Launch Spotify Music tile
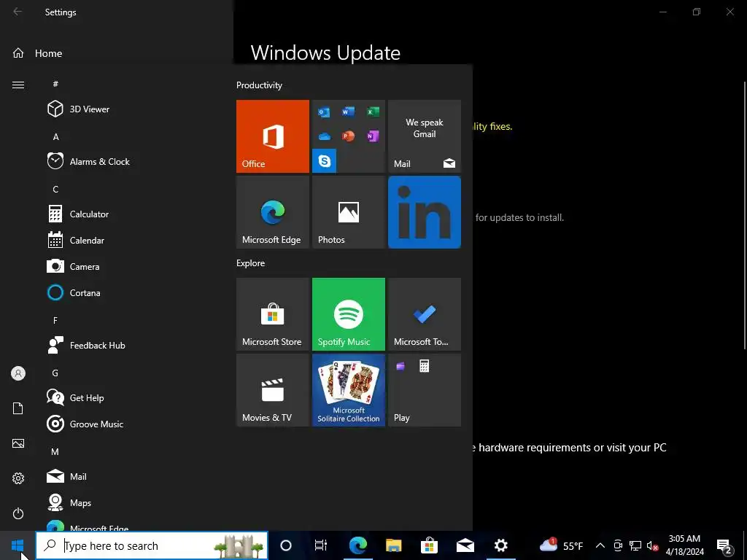 point(349,314)
